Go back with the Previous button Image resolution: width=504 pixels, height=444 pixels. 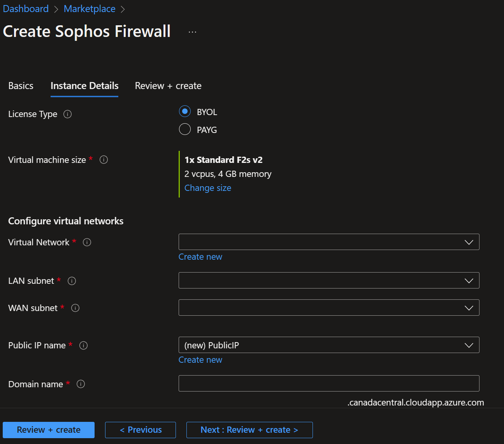[140, 430]
